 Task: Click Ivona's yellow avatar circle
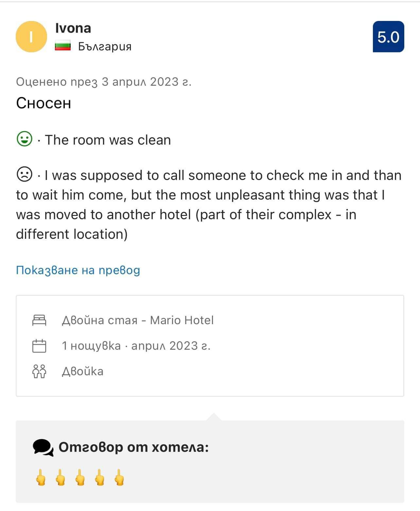[31, 37]
